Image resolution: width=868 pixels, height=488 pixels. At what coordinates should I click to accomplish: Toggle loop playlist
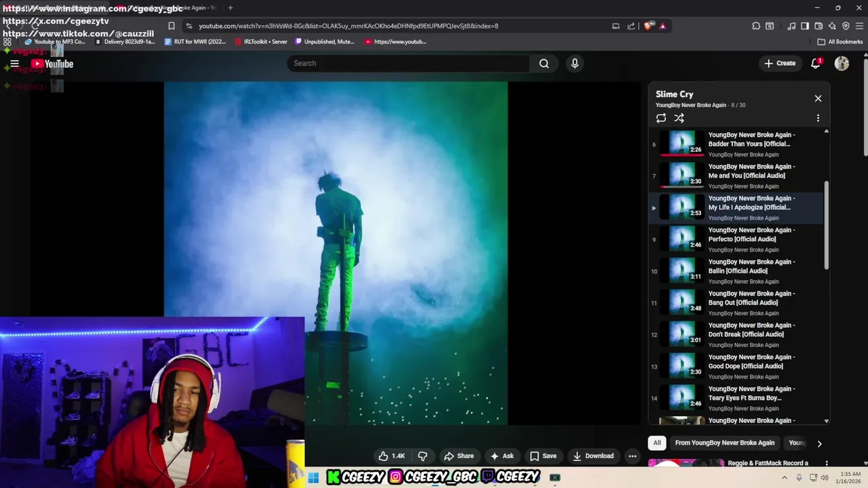(661, 118)
